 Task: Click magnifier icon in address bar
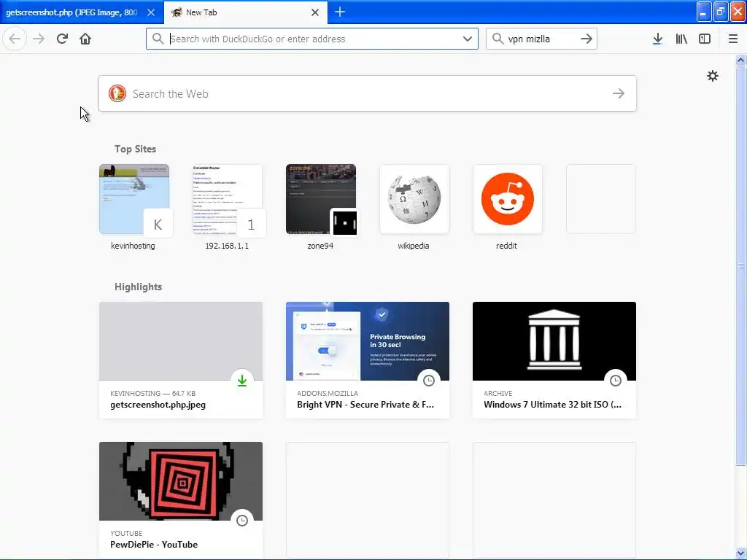[158, 39]
